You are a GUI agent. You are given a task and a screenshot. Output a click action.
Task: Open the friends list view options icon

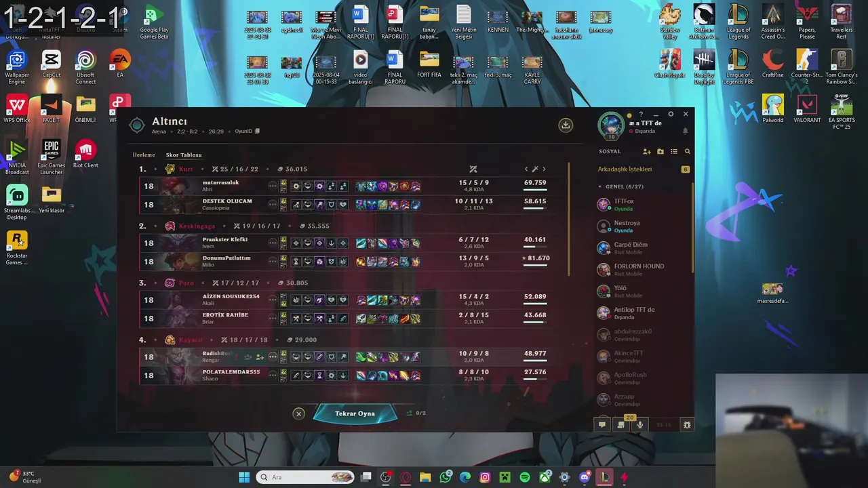point(674,152)
